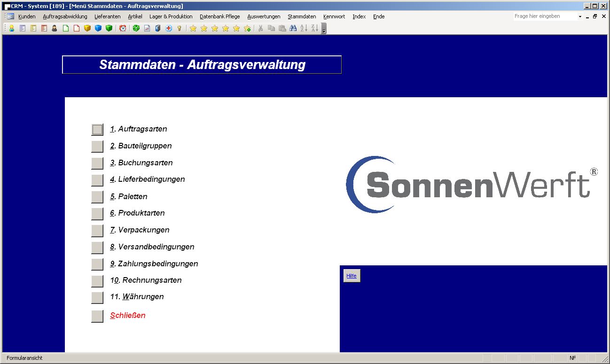Screen dimensions: 610x364
Task: Open the Kunden menu
Action: tap(27, 16)
